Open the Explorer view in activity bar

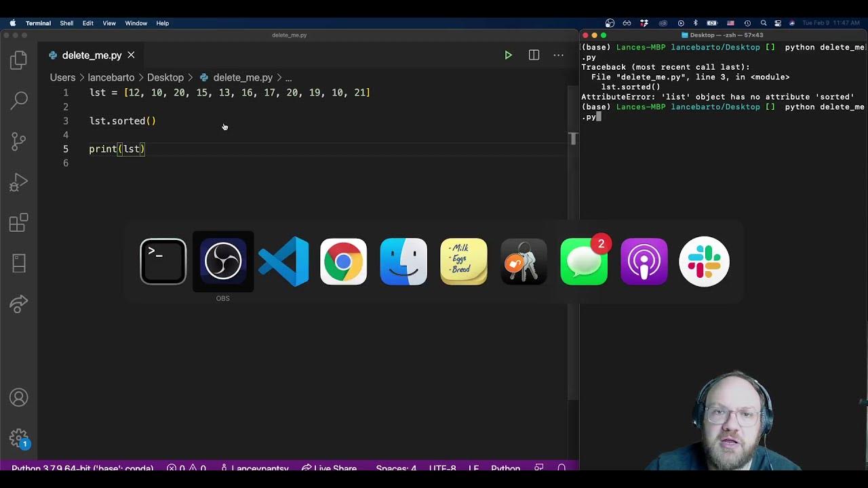pyautogui.click(x=19, y=60)
